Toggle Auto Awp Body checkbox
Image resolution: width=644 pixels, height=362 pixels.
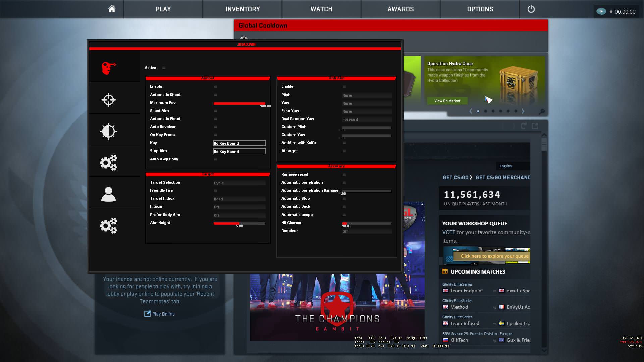[215, 159]
